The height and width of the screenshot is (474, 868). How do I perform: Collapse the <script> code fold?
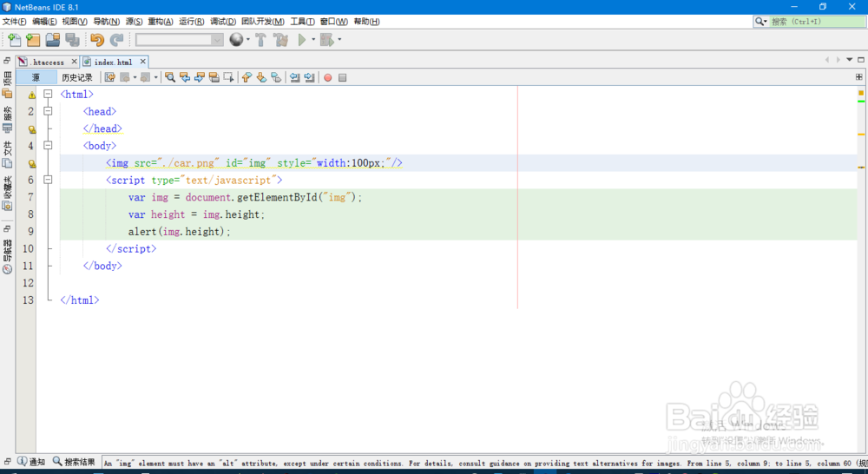(48, 180)
